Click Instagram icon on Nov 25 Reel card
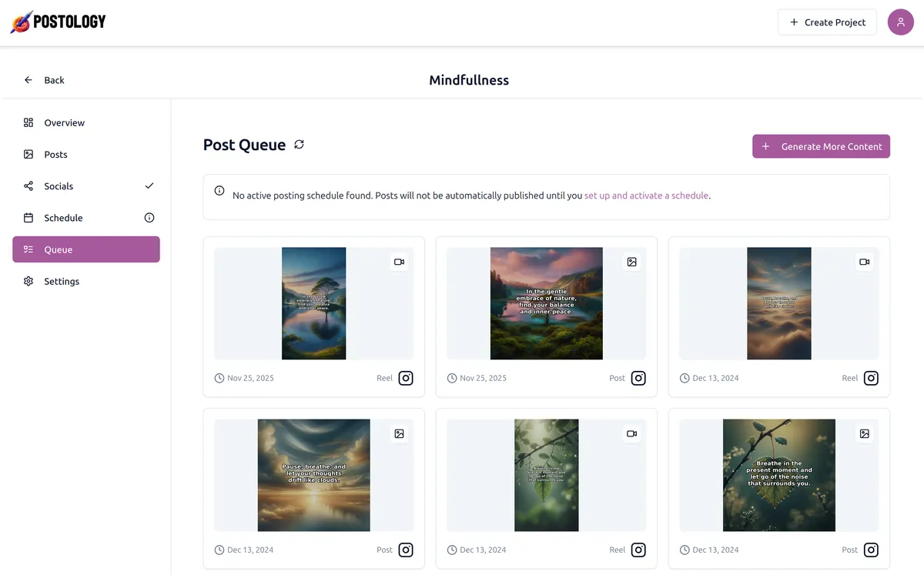The image size is (924, 575). point(406,378)
